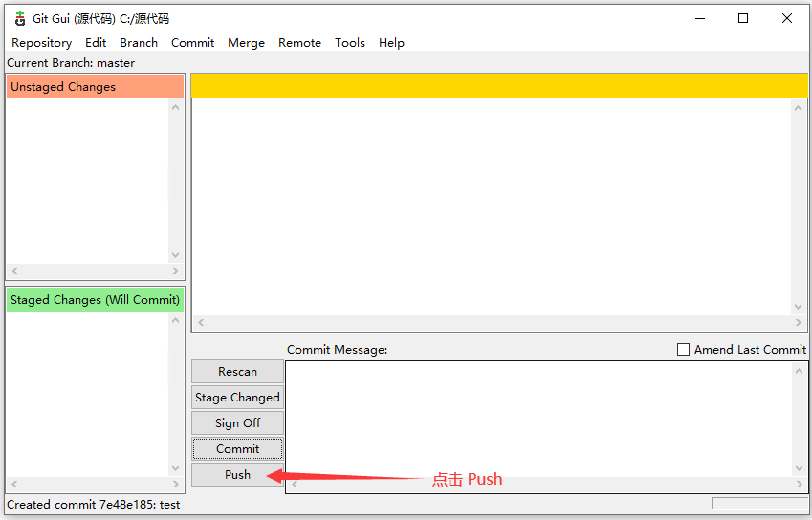Image resolution: width=812 pixels, height=520 pixels.
Task: Open the Remote menu
Action: [x=300, y=43]
